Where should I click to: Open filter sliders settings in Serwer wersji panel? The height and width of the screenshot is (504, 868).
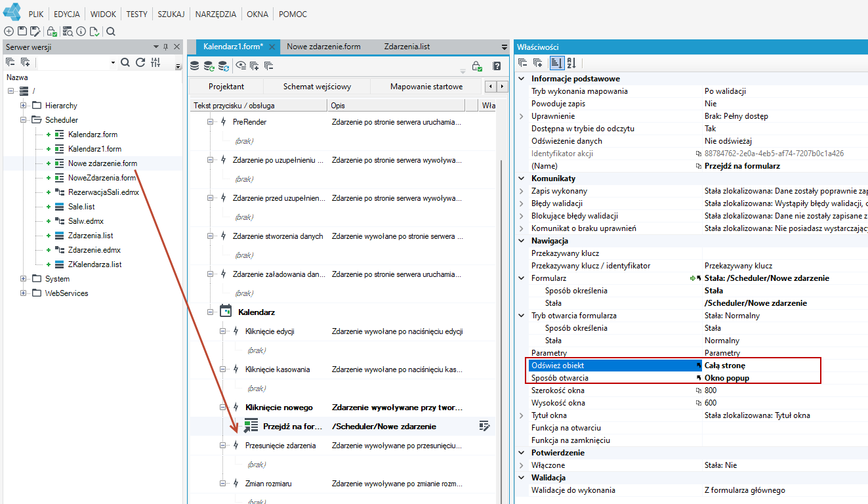(155, 62)
